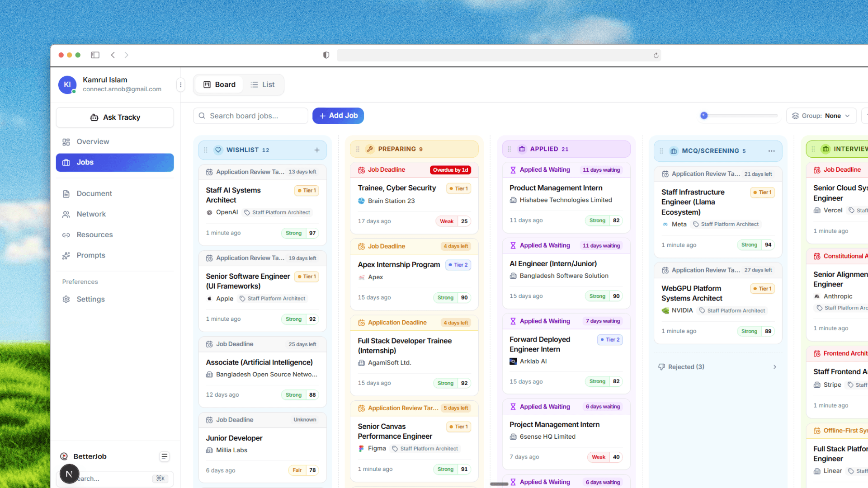Click search magnifier icon in board search
Image resolution: width=868 pixels, height=488 pixels.
pos(202,116)
